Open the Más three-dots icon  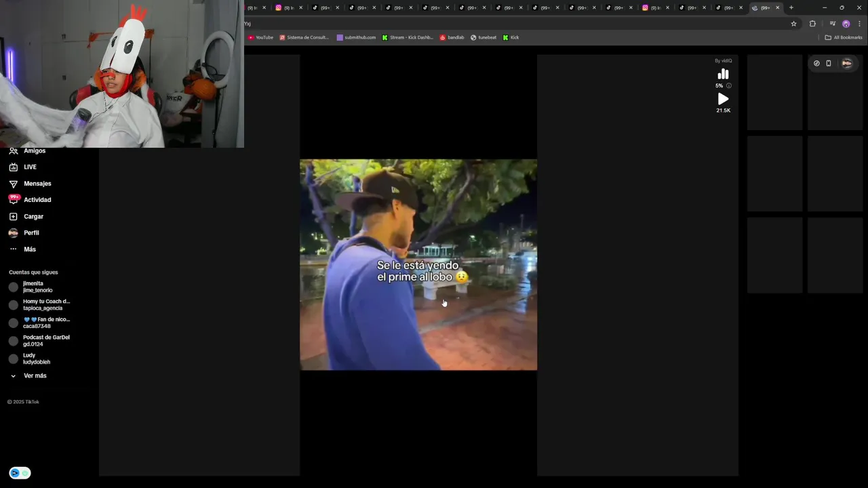[13, 249]
